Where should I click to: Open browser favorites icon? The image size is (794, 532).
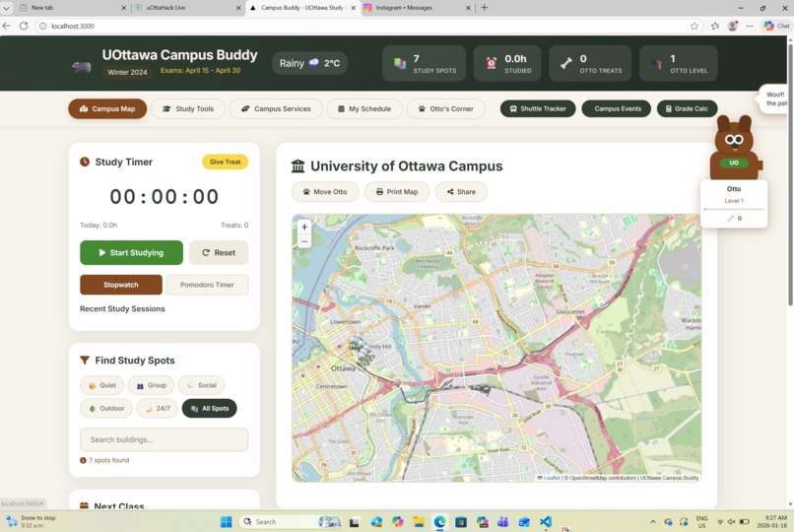click(x=715, y=26)
